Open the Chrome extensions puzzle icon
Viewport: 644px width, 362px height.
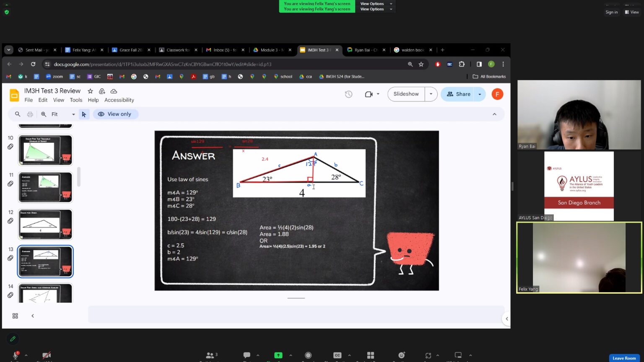pos(462,64)
